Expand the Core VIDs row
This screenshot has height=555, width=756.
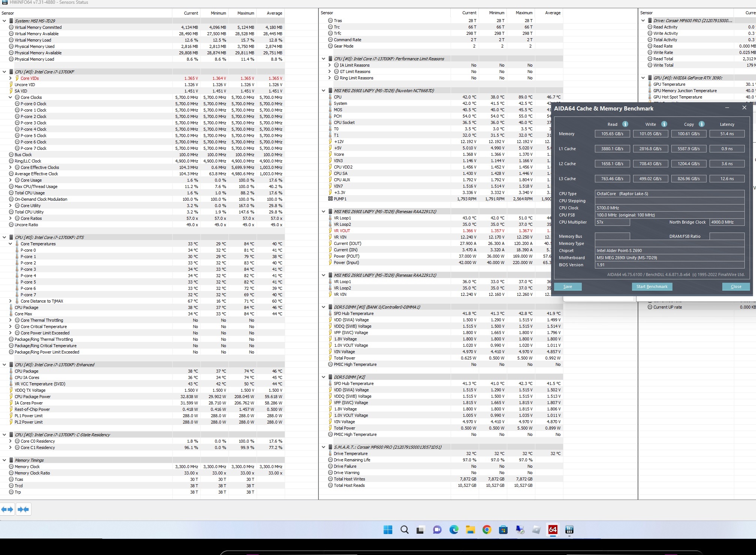pyautogui.click(x=10, y=78)
